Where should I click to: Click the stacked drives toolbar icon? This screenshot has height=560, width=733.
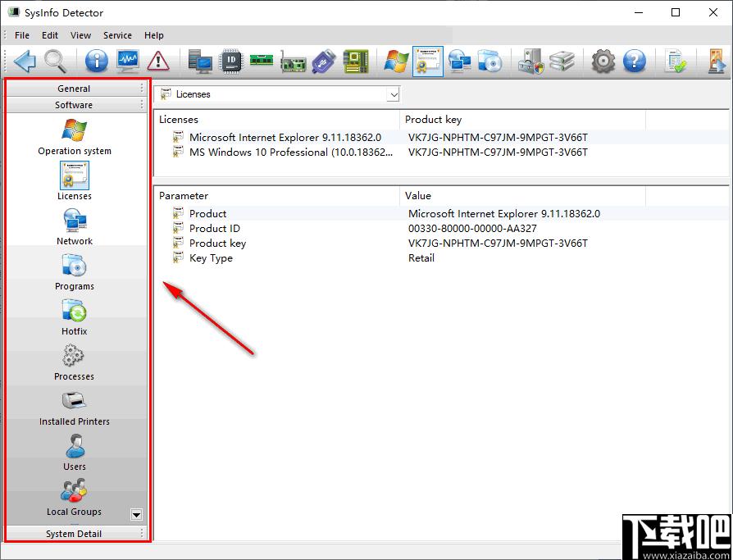(562, 61)
